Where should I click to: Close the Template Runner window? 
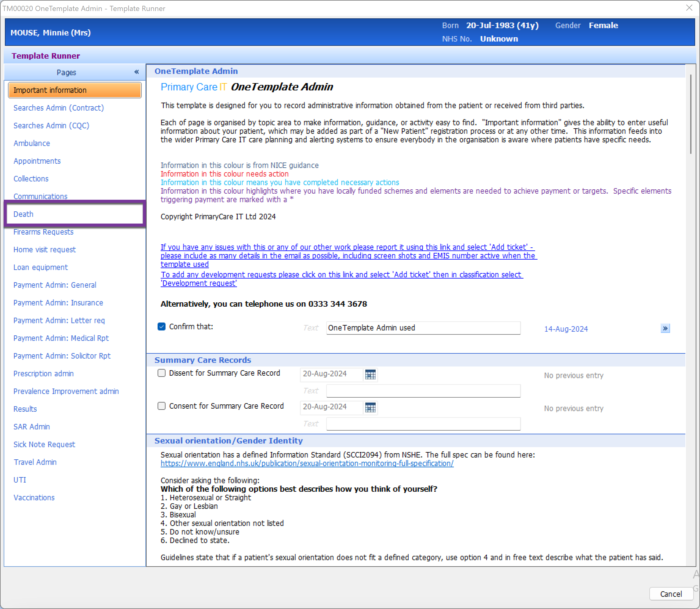click(689, 8)
